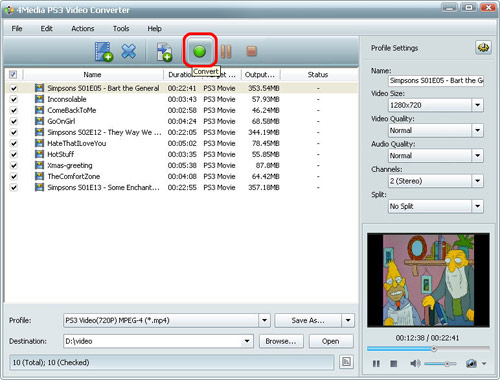Click the 357.18MB output size cell

264,187
